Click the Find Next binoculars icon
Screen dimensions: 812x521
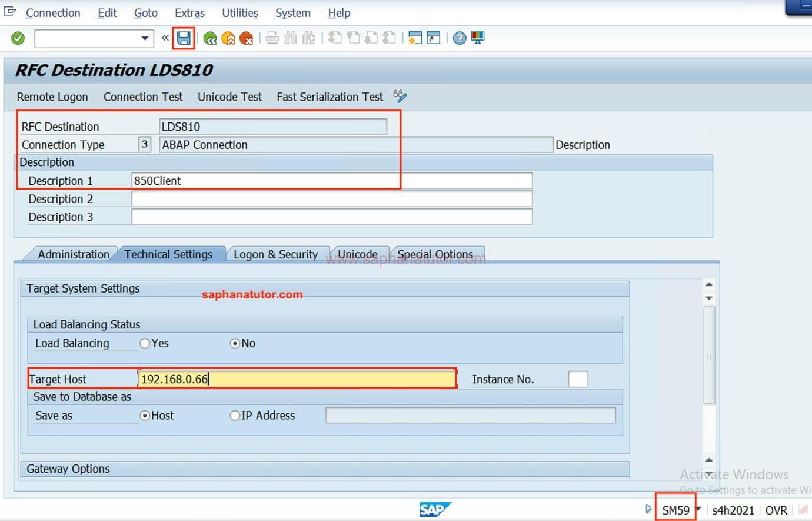[308, 39]
